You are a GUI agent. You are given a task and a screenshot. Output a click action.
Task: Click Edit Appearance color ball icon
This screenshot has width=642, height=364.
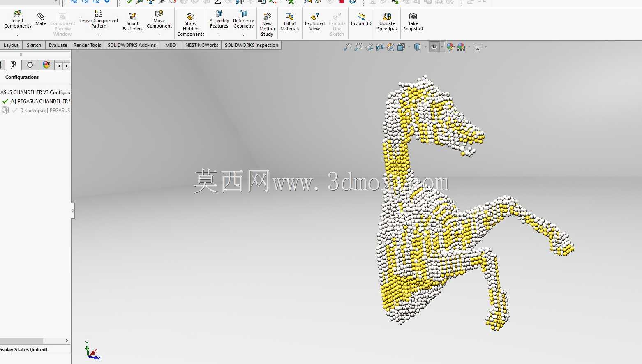coord(450,47)
